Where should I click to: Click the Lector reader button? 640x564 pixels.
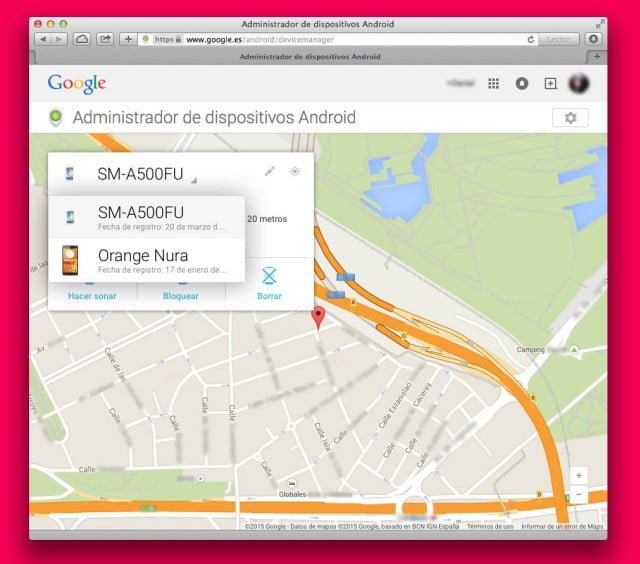(559, 39)
